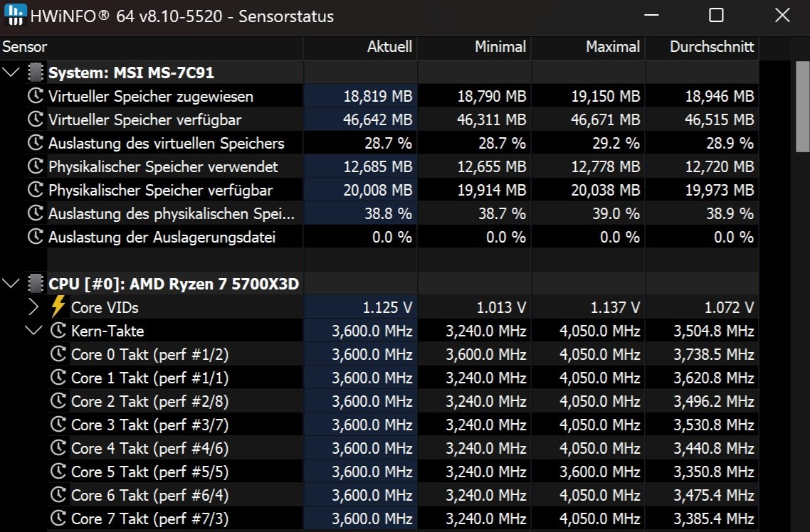Click clock icon of Auslastung des virtuellen Speichers
This screenshot has height=532, width=810.
coord(35,142)
